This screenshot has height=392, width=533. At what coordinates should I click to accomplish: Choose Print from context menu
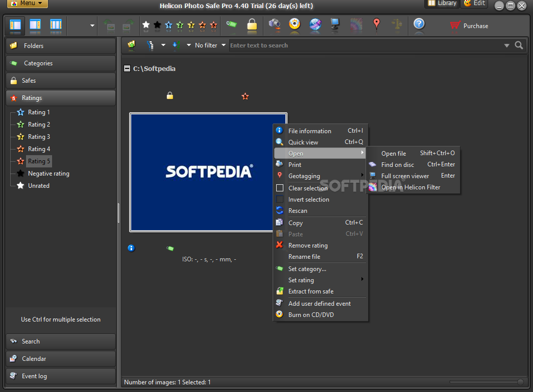(x=320, y=164)
